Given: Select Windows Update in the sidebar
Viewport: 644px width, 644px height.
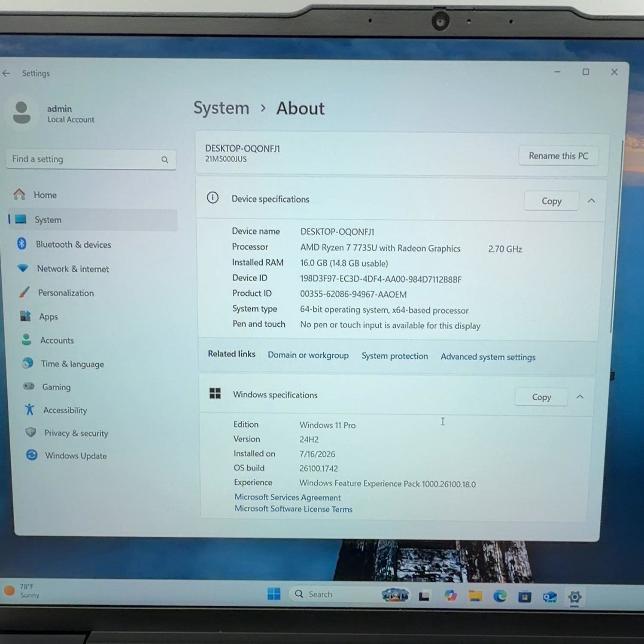Looking at the screenshot, I should click(x=76, y=456).
